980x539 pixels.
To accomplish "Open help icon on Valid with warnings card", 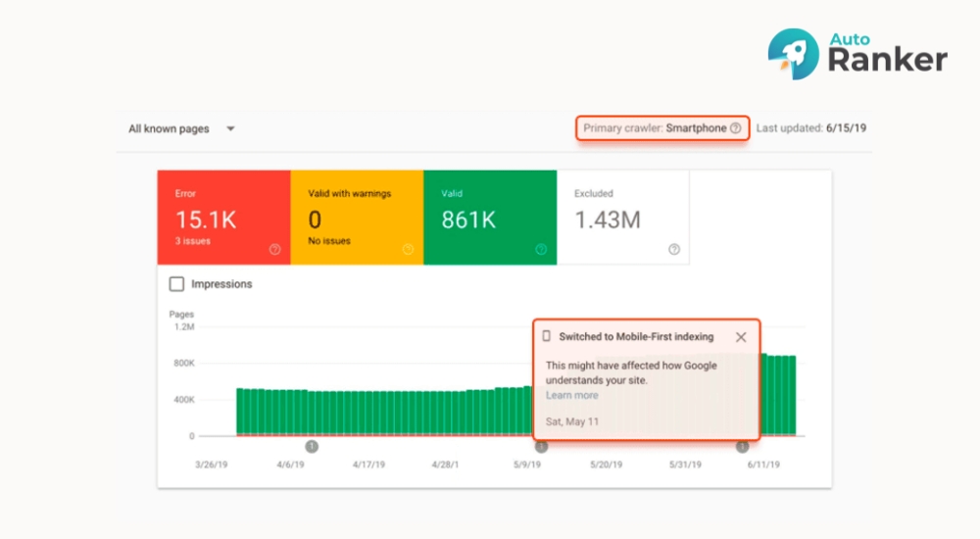I will click(x=408, y=250).
